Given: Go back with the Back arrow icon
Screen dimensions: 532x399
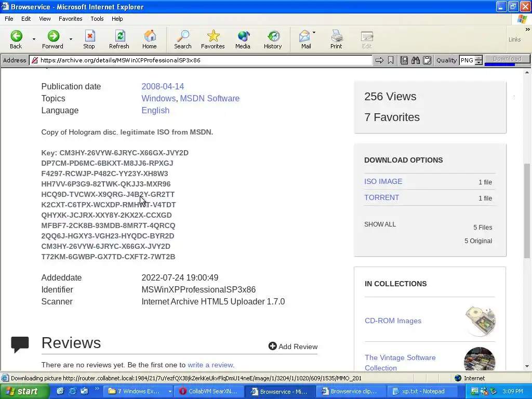Looking at the screenshot, I should (x=16, y=36).
